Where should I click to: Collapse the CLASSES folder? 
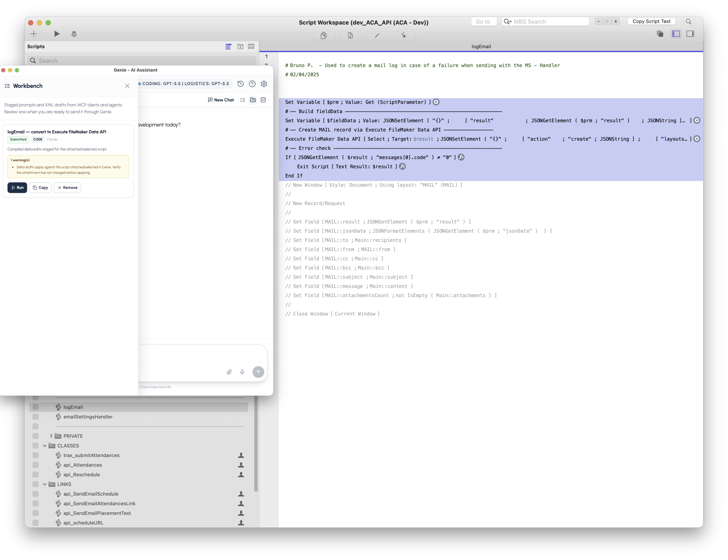tap(45, 446)
